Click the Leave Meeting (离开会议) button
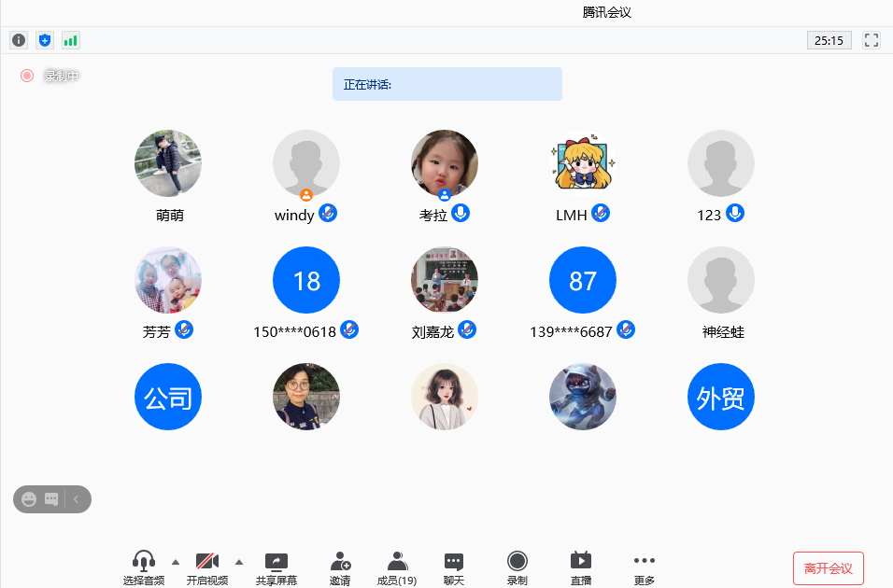 pos(828,568)
